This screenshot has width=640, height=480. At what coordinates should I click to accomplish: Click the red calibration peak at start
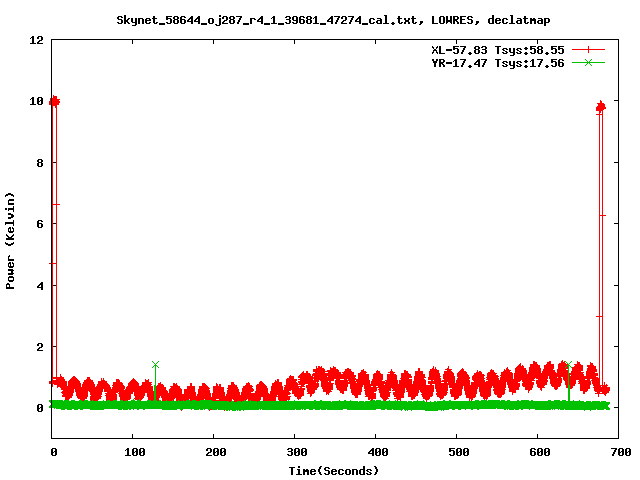pos(54,101)
